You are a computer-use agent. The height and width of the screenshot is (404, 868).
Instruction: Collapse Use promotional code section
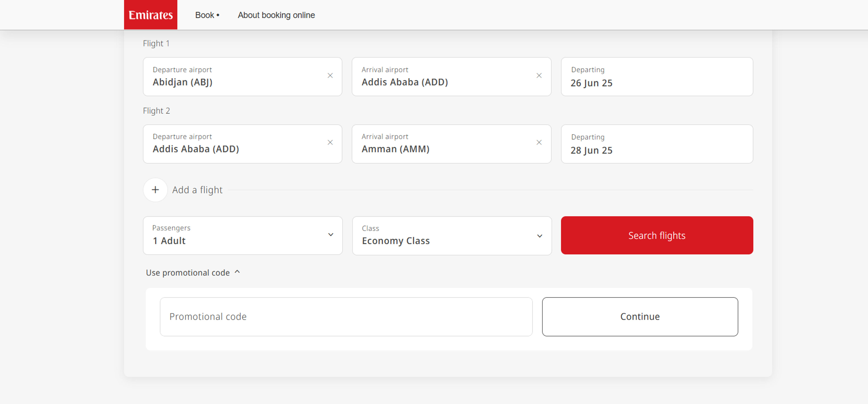pos(193,272)
